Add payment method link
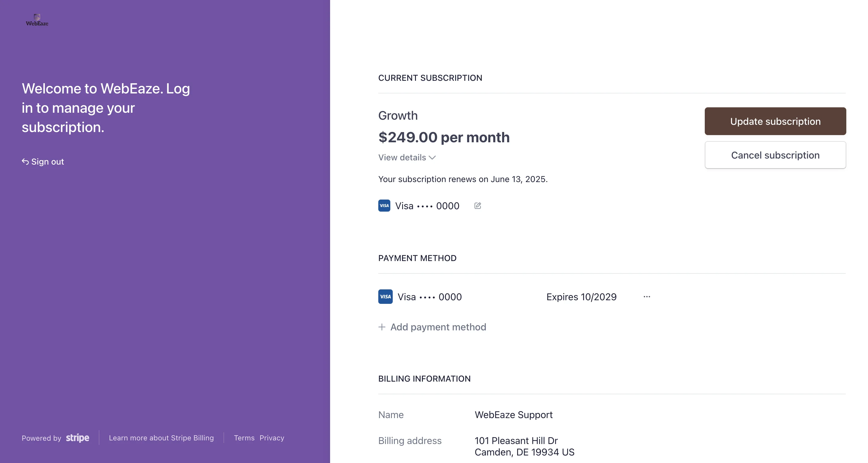This screenshot has width=868, height=463. [432, 327]
